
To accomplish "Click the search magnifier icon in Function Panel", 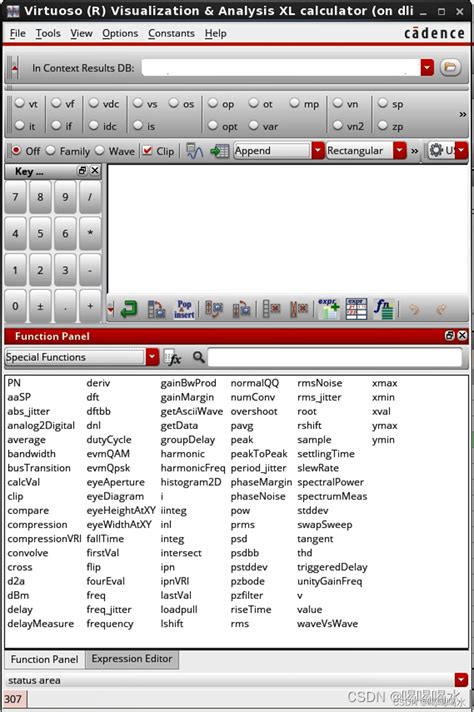I will 198,357.
